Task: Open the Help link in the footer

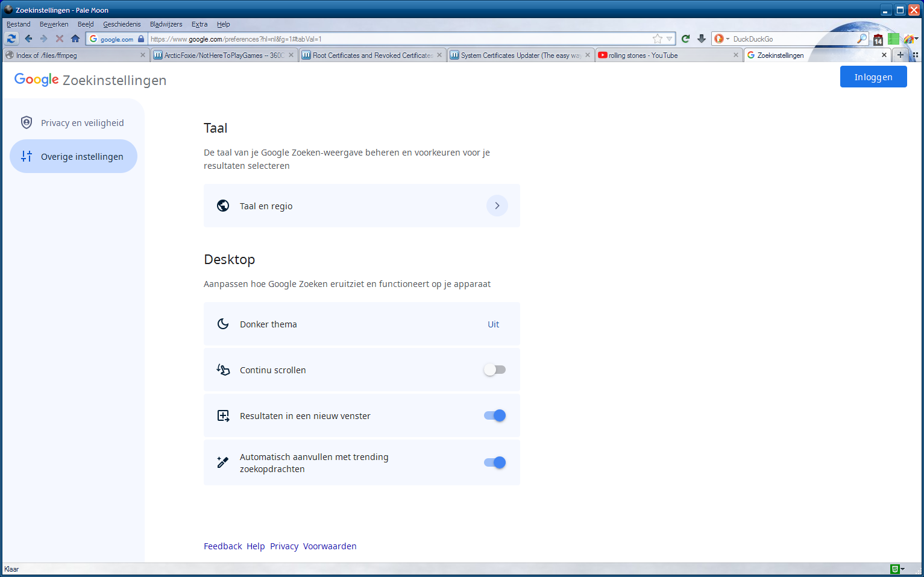Action: pyautogui.click(x=256, y=546)
